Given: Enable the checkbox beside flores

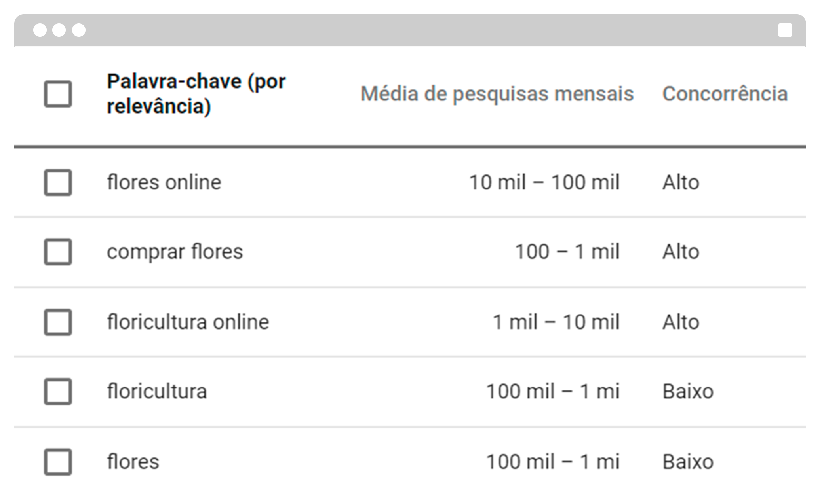Looking at the screenshot, I should click(x=58, y=462).
